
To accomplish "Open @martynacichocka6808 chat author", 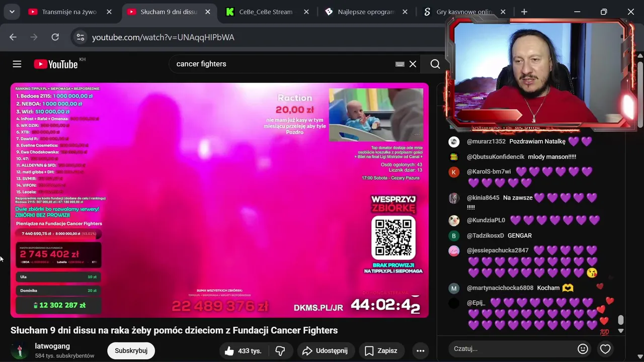I will tap(500, 288).
